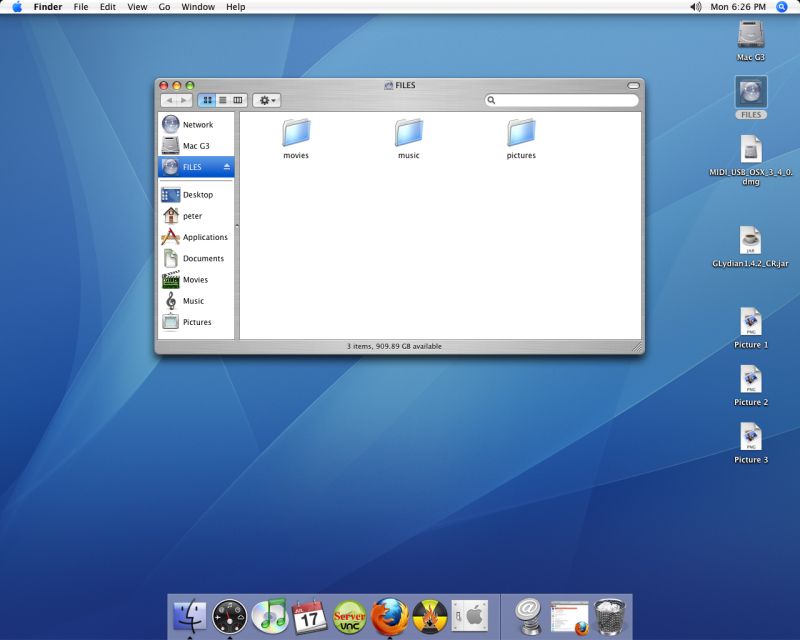Select the music folder
The width and height of the screenshot is (800, 640).
tap(409, 139)
